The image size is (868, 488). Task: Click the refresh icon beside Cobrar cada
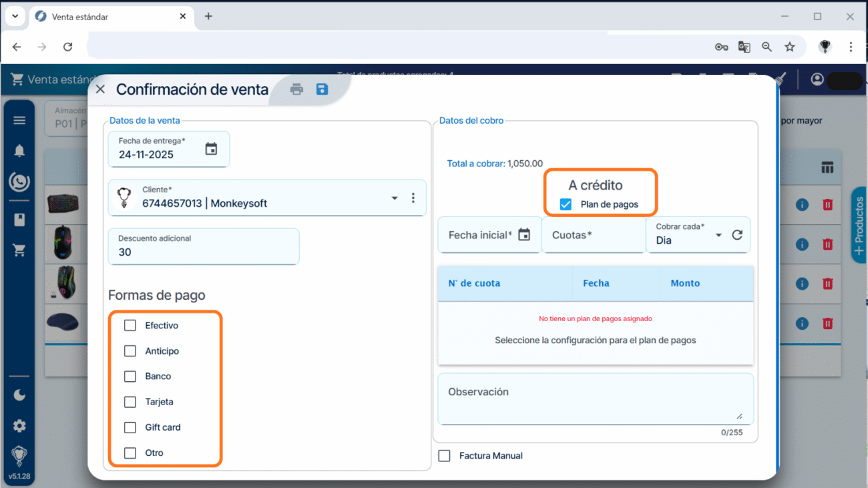click(737, 235)
